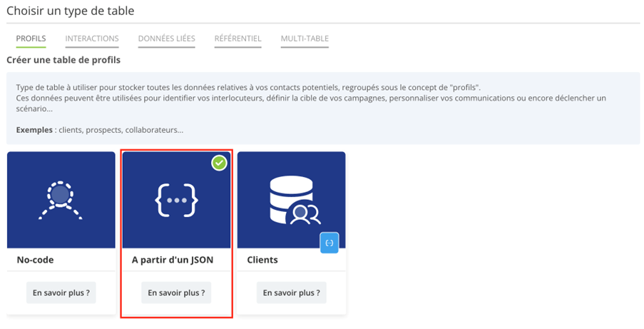Open the DONNÉES LIÉES tab

click(167, 39)
